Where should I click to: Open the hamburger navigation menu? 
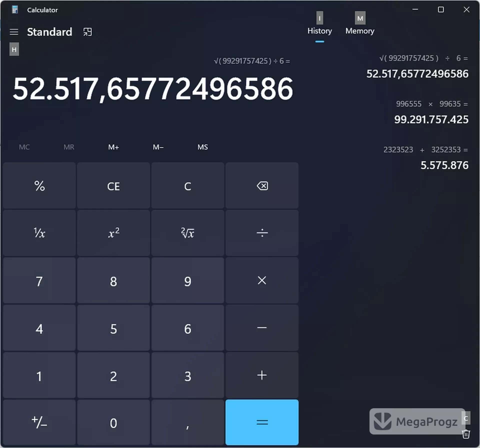coord(14,32)
